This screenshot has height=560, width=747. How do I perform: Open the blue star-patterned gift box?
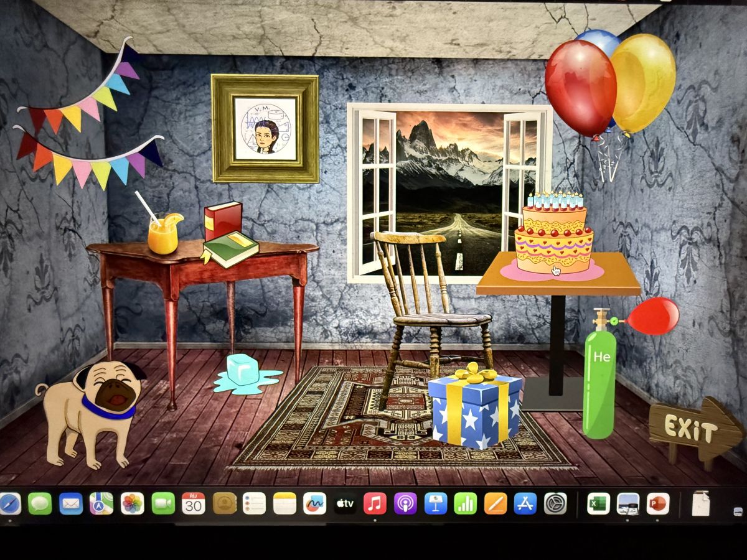pyautogui.click(x=475, y=408)
